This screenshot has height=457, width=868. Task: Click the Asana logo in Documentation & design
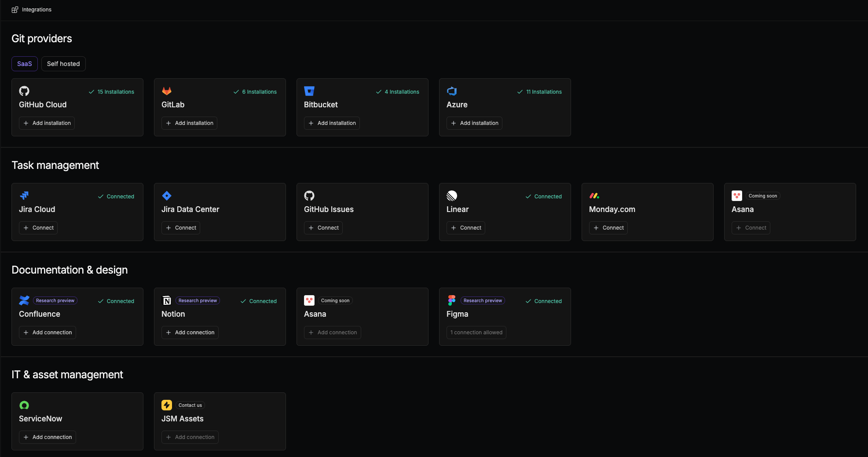309,300
